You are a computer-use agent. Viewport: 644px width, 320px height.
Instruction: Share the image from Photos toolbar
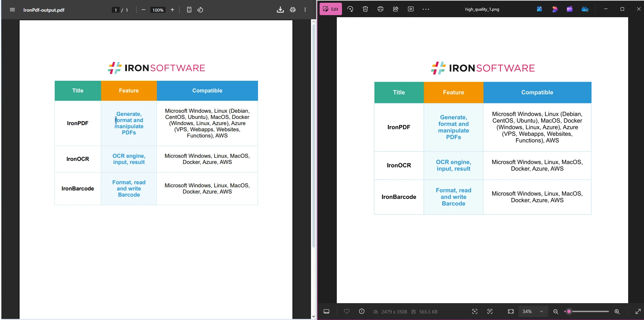(396, 9)
